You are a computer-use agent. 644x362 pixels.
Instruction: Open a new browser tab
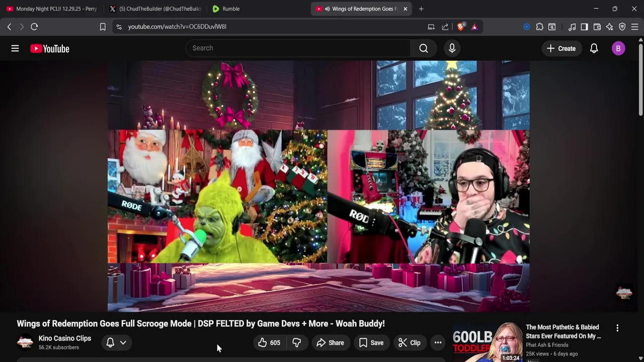click(421, 9)
